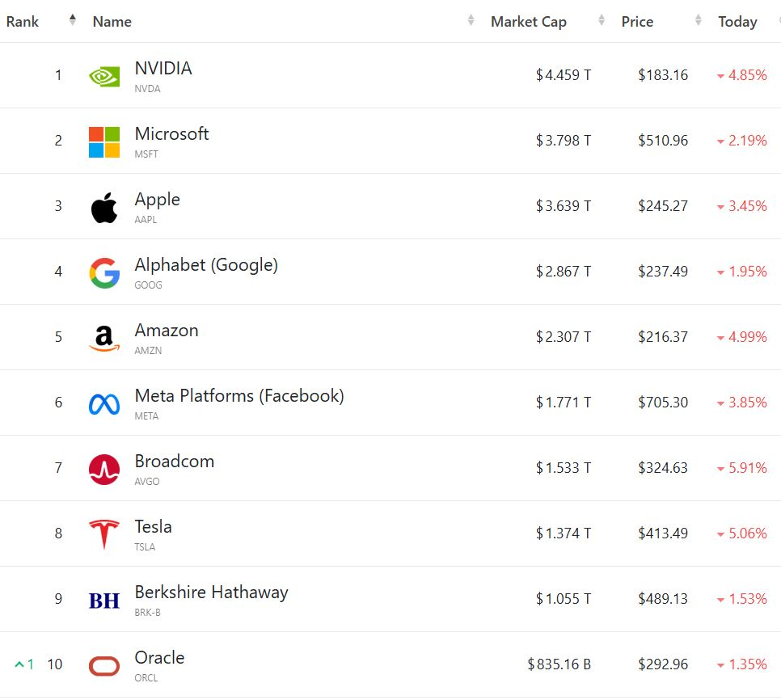Screen dimensions: 781x700
Task: Click the Market Cap column header
Action: (x=529, y=22)
